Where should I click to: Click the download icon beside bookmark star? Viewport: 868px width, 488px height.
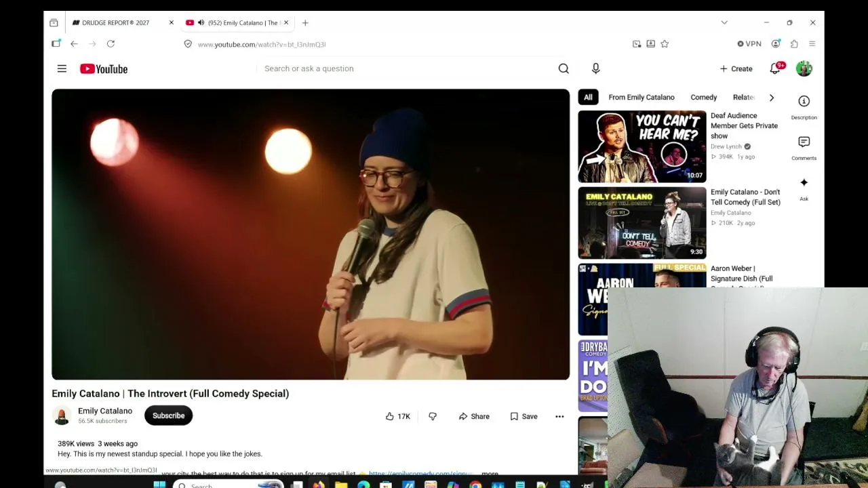coord(650,44)
